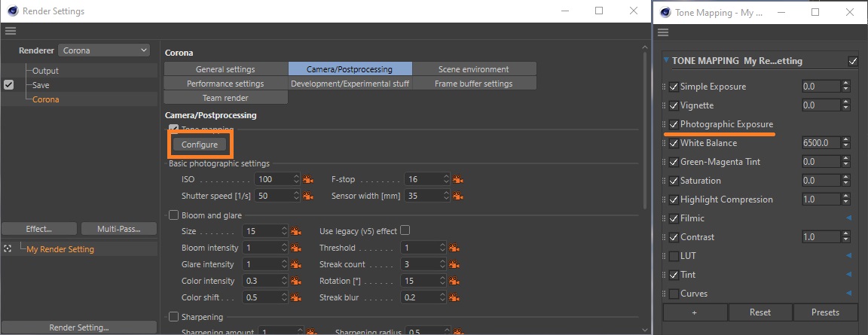The width and height of the screenshot is (868, 335).
Task: Expand the LUT operator arrow
Action: tap(848, 256)
